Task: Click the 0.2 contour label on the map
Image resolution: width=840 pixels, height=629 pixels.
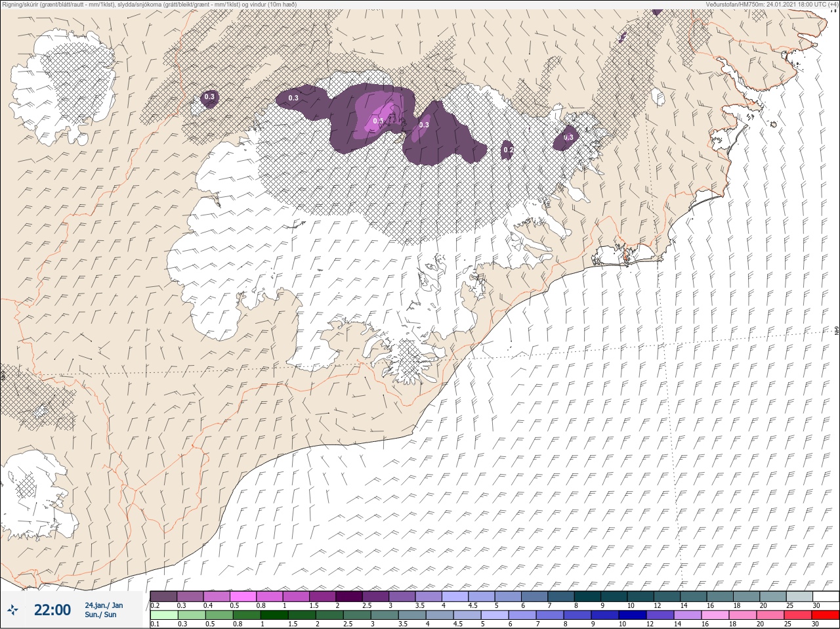Action: point(508,150)
